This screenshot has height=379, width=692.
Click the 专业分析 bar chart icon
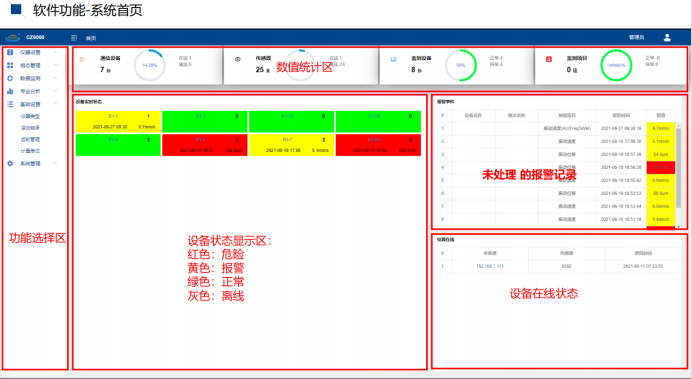[x=10, y=91]
